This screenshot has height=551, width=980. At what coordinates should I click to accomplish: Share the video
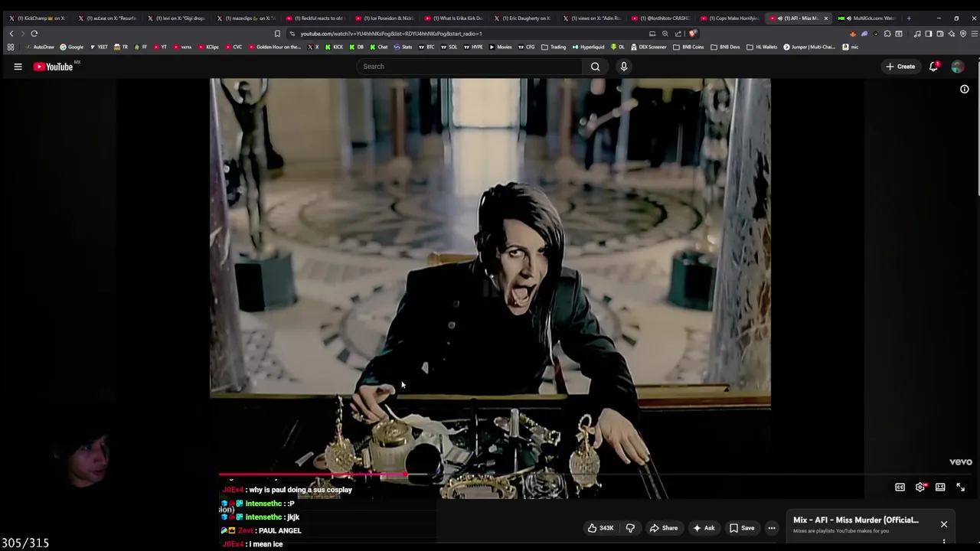coord(664,528)
